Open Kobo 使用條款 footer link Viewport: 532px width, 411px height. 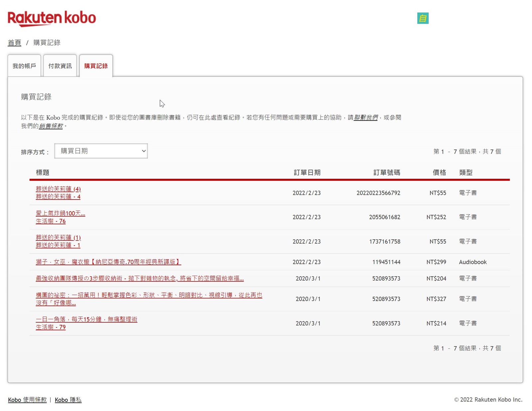tap(27, 400)
